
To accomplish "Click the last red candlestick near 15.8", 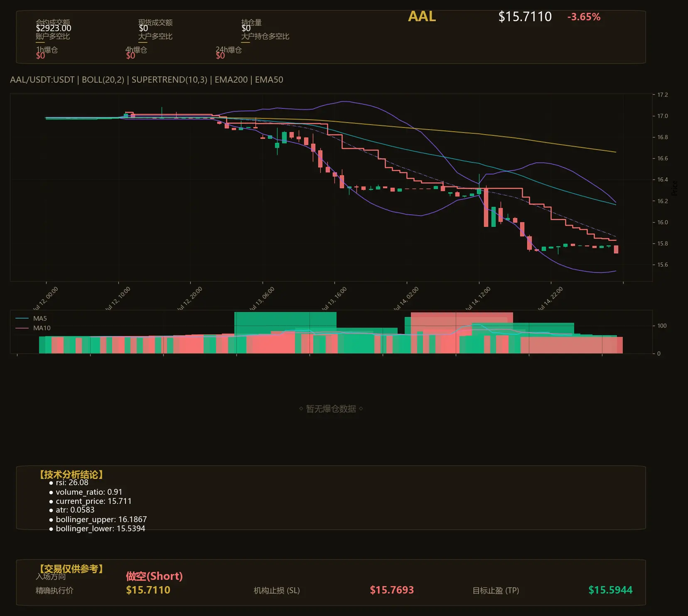I will (x=616, y=249).
